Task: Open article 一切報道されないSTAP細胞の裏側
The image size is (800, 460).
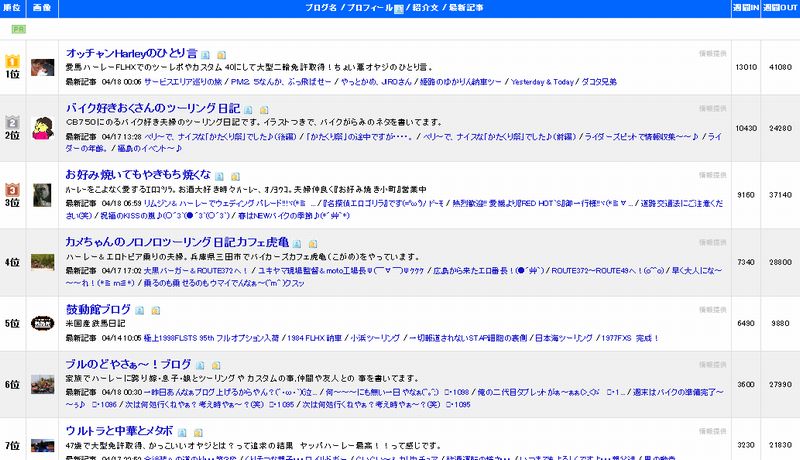Action: pos(468,338)
